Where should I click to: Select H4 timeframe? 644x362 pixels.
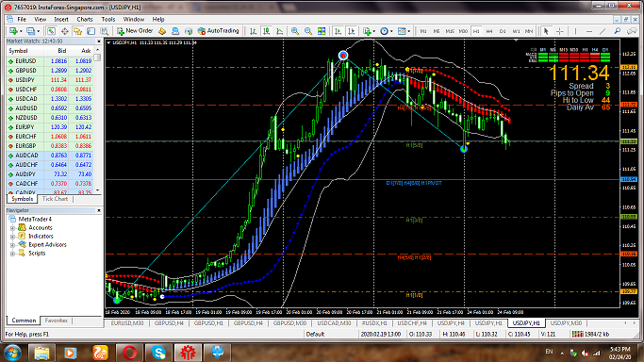pyautogui.click(x=489, y=31)
